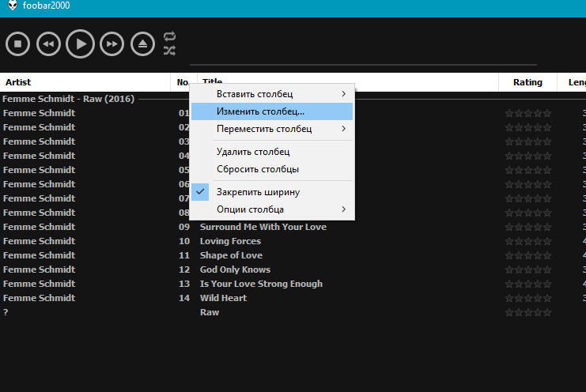Click the Stop playback button
This screenshot has width=586, height=392.
pos(17,43)
